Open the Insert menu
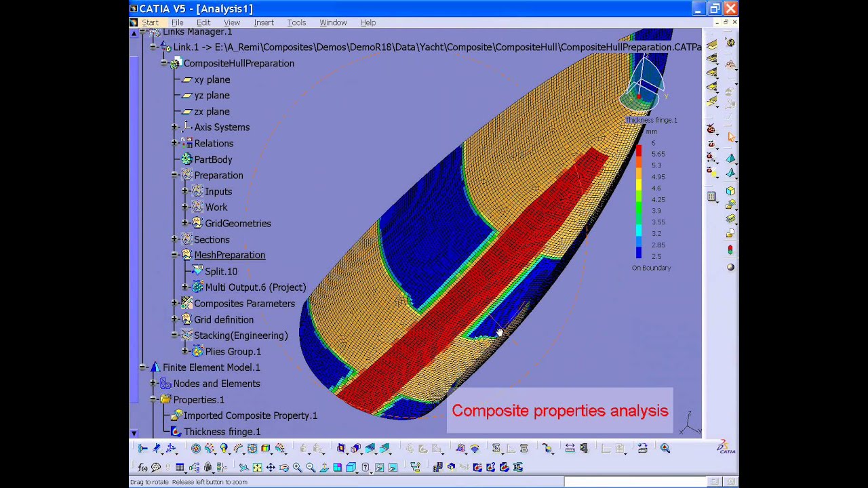Viewport: 868px width, 488px height. (x=264, y=22)
